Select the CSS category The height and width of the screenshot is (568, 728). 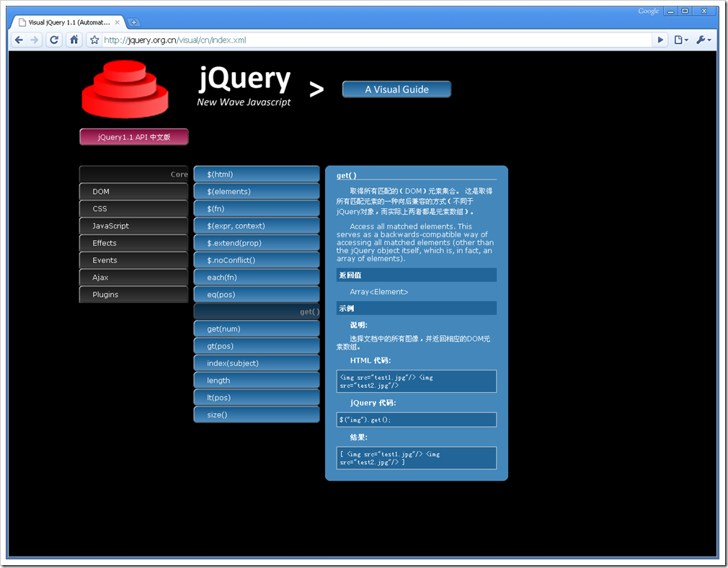tap(134, 208)
